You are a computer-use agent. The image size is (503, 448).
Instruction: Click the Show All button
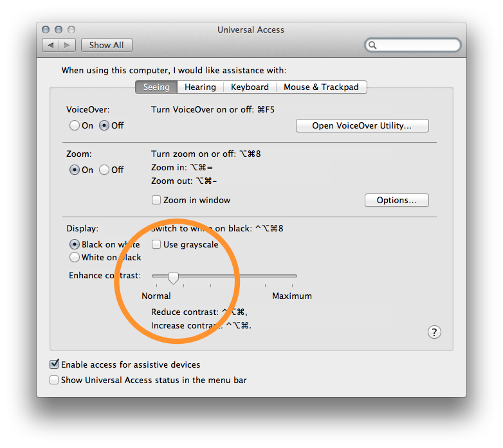pos(106,45)
